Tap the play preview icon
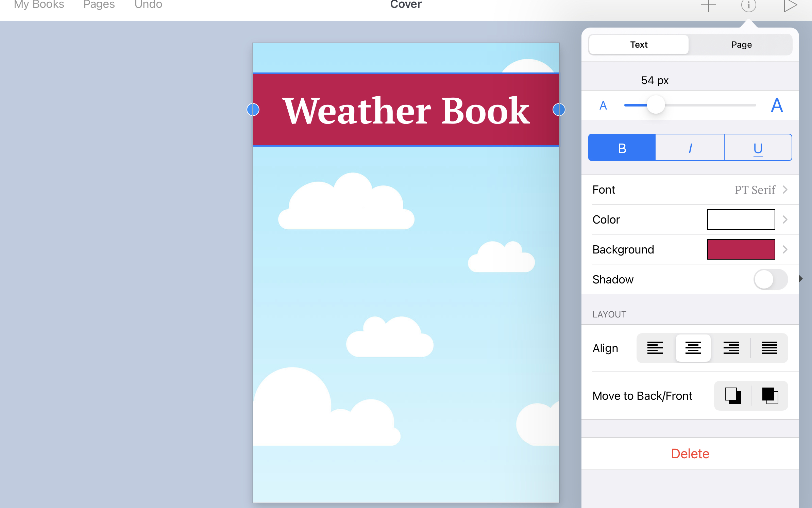This screenshot has height=508, width=812. coord(790,5)
